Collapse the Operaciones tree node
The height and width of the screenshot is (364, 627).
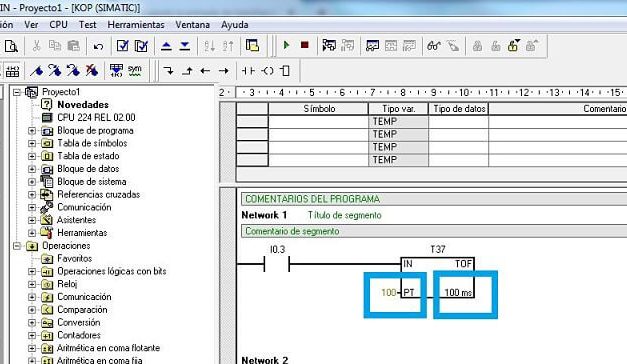[x=17, y=246]
